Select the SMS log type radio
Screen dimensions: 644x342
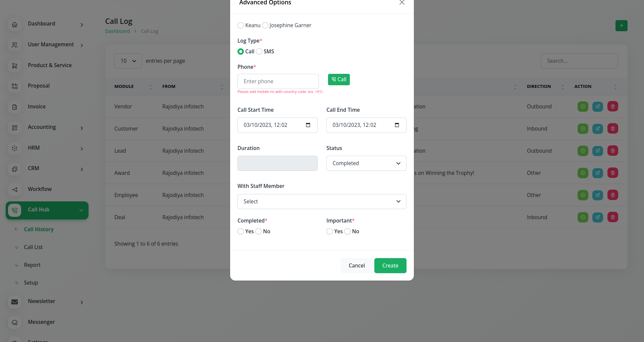coord(259,52)
